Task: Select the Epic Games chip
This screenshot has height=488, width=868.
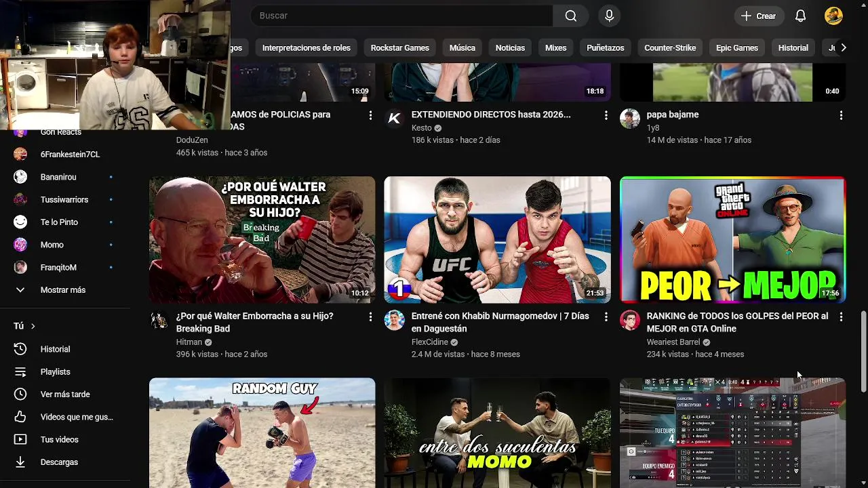Action: pos(737,47)
